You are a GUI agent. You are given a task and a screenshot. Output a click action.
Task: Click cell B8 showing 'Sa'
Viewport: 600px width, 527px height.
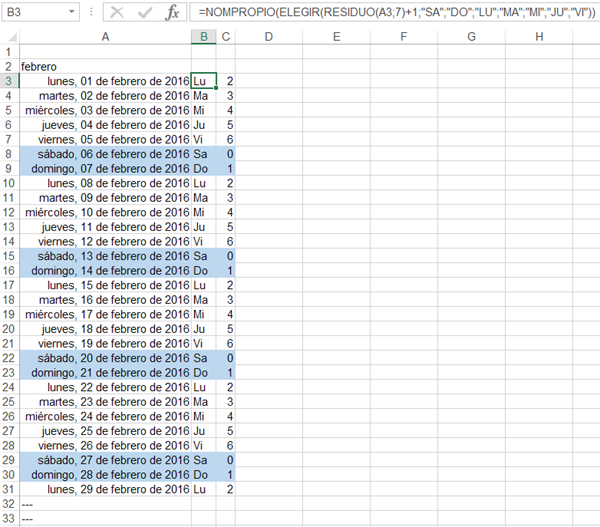coord(204,154)
